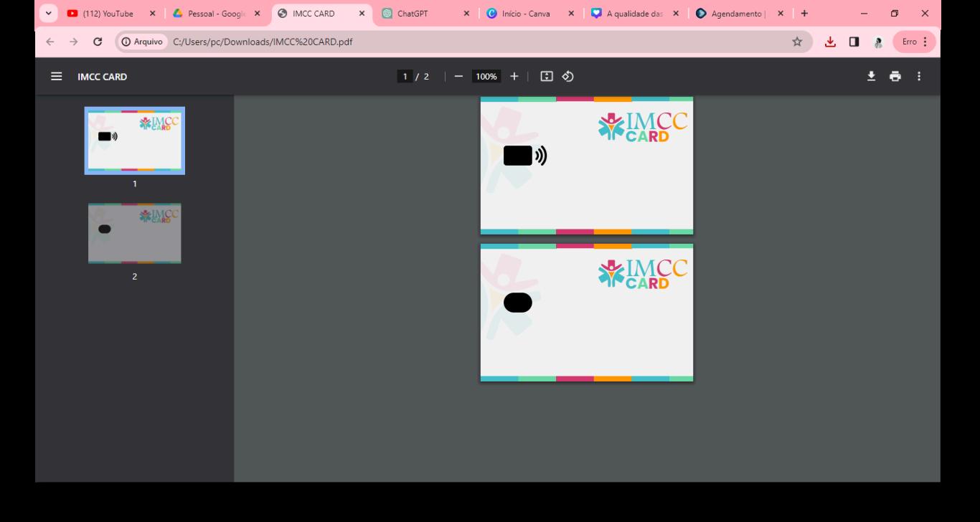Open the PDF viewer more actions menu

(919, 77)
